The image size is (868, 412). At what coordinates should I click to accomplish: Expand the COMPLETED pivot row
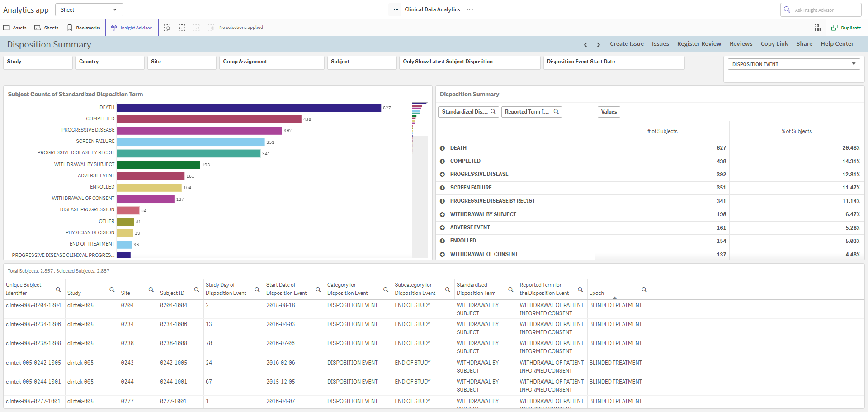click(442, 161)
